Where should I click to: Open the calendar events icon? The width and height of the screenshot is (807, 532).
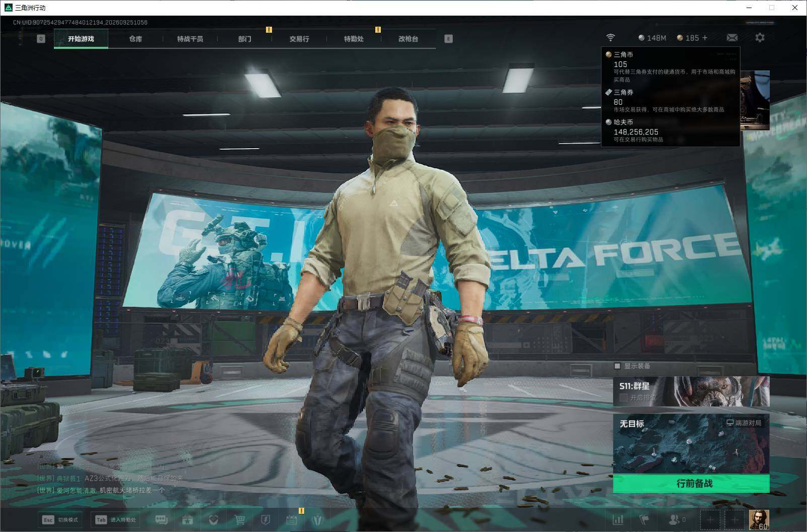point(292,519)
